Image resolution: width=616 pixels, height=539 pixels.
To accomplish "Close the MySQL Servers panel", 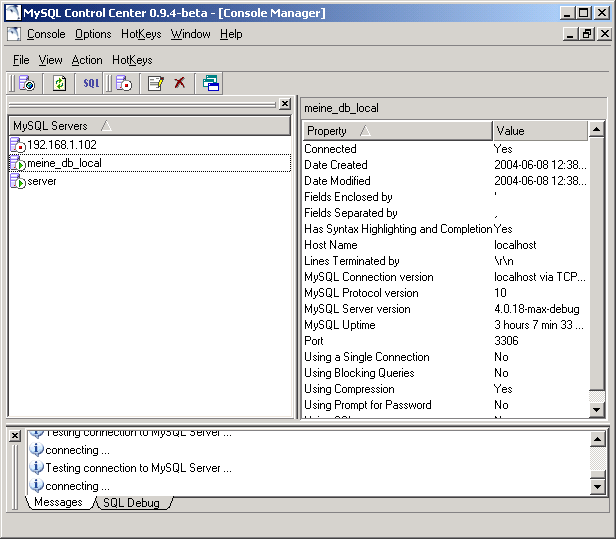I will [x=285, y=104].
